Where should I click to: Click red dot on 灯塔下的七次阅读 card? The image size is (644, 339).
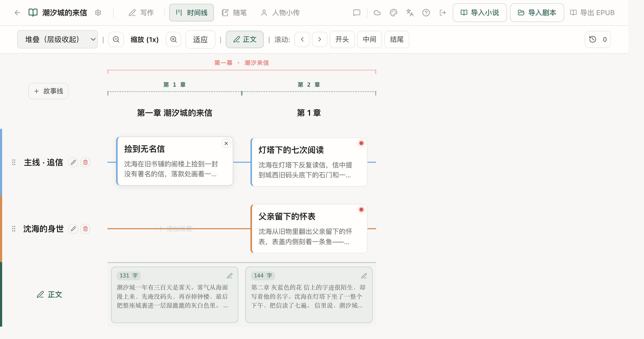[361, 143]
